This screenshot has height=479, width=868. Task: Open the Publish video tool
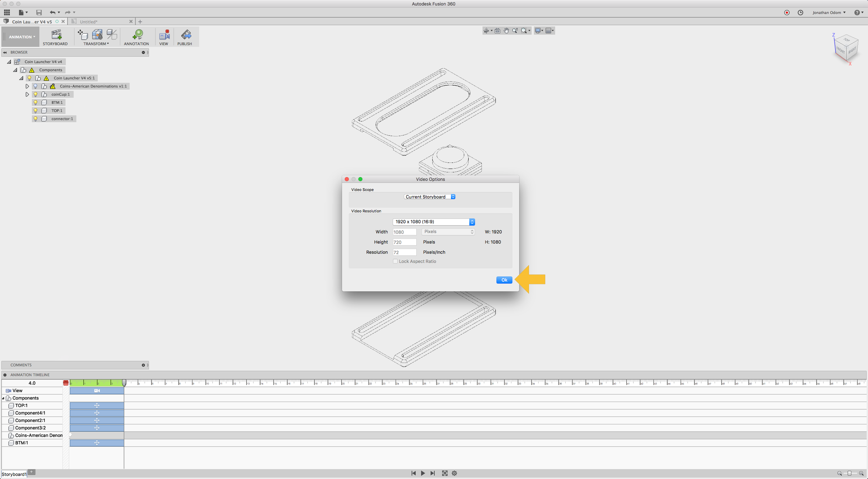pyautogui.click(x=185, y=35)
